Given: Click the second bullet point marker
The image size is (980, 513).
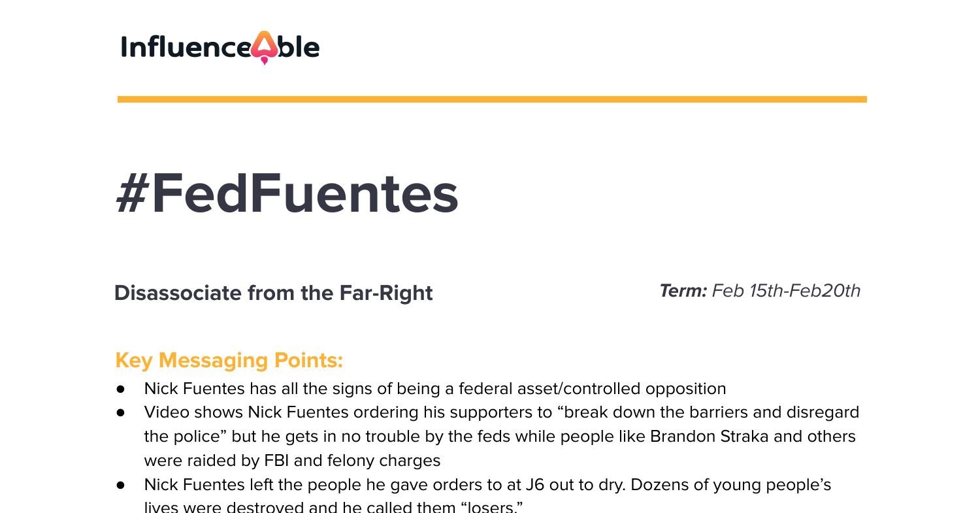Looking at the screenshot, I should (121, 413).
